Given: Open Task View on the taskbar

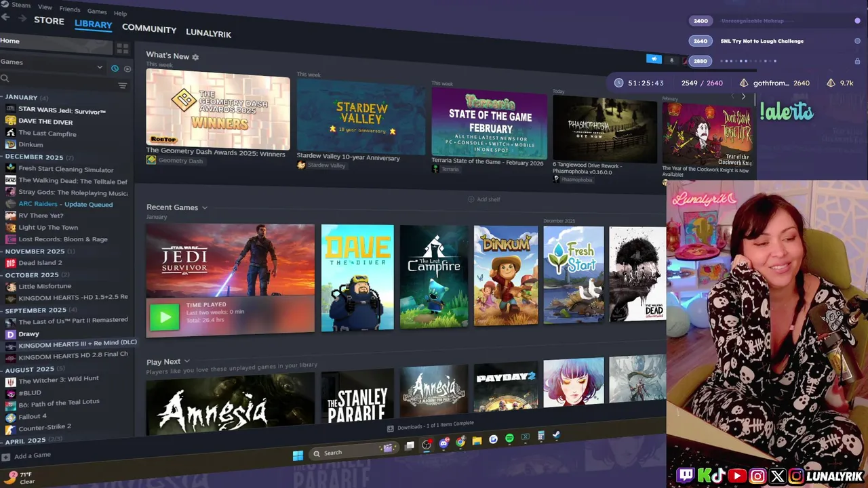Looking at the screenshot, I should [410, 446].
